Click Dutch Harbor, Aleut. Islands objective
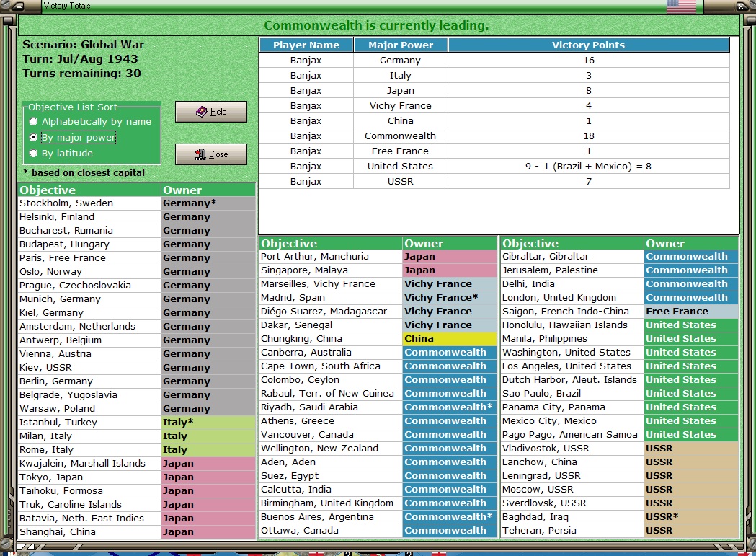756x556 pixels. [572, 380]
